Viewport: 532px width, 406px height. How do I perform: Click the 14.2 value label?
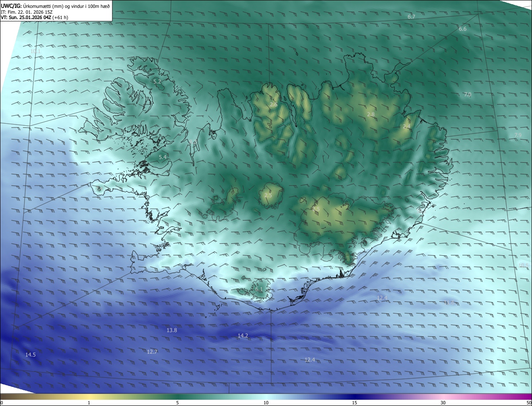(x=243, y=336)
